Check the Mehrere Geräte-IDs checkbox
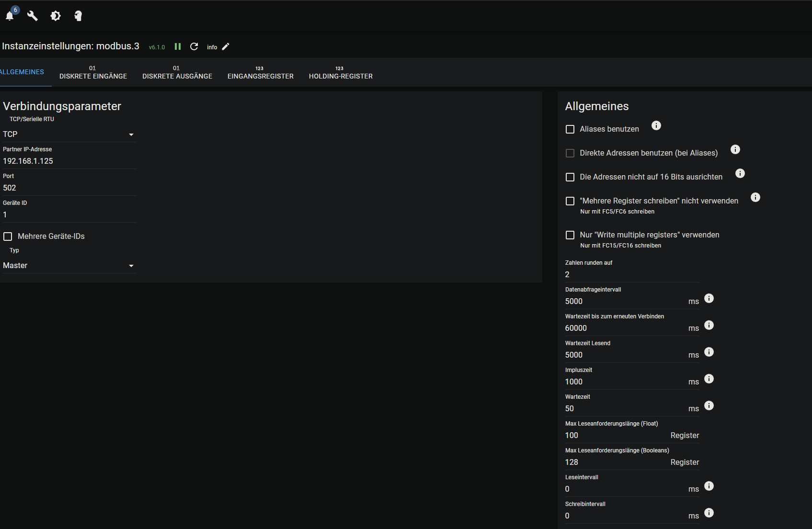The image size is (812, 529). tap(8, 236)
